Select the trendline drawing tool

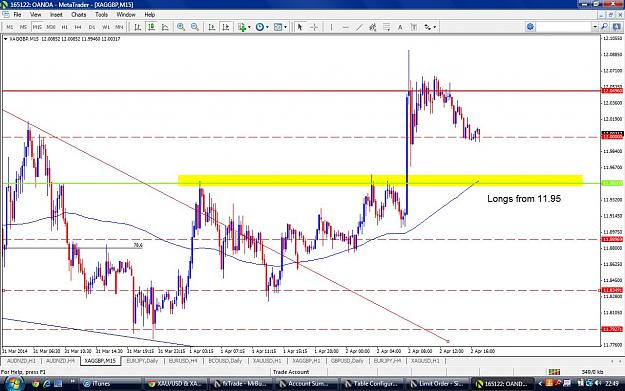pyautogui.click(x=359, y=27)
